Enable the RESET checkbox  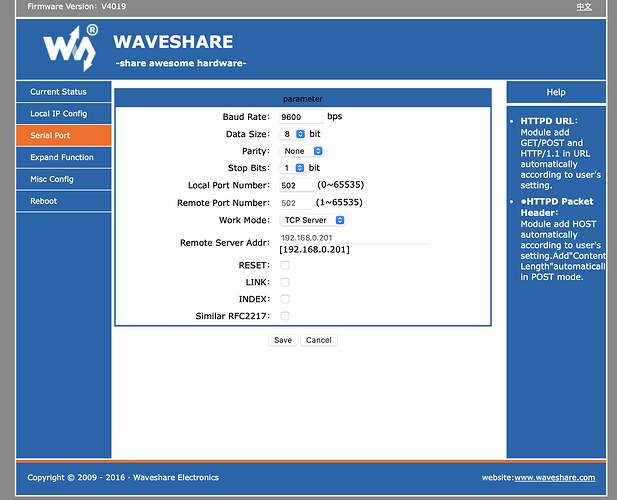coord(285,265)
